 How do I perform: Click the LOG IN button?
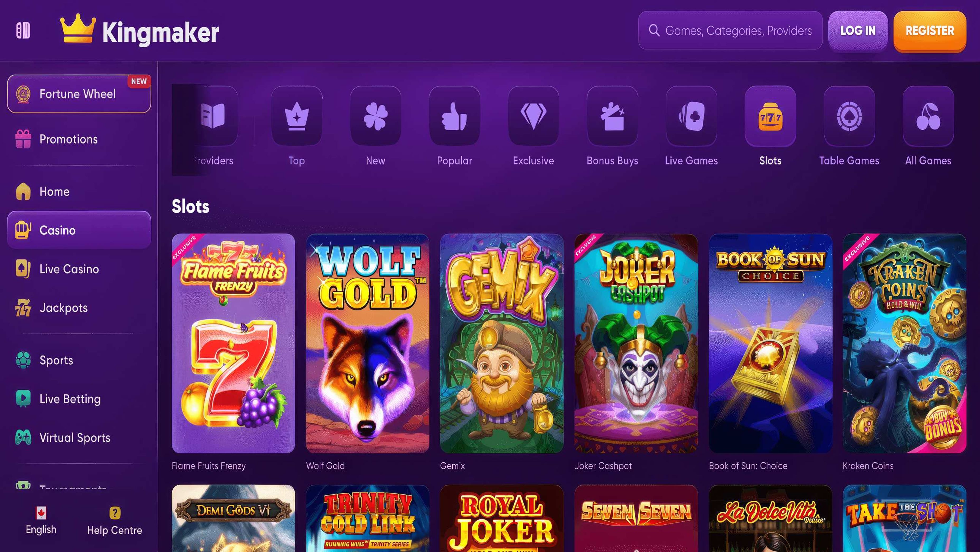[x=858, y=30]
